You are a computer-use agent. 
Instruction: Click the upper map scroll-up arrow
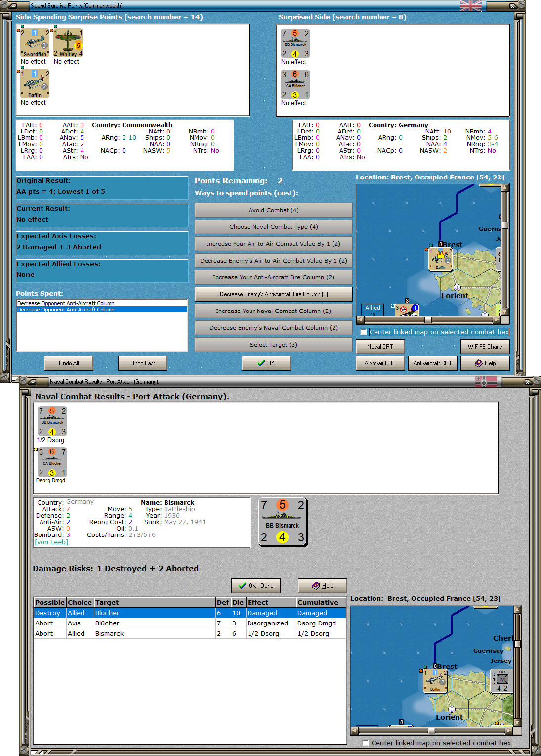[505, 188]
